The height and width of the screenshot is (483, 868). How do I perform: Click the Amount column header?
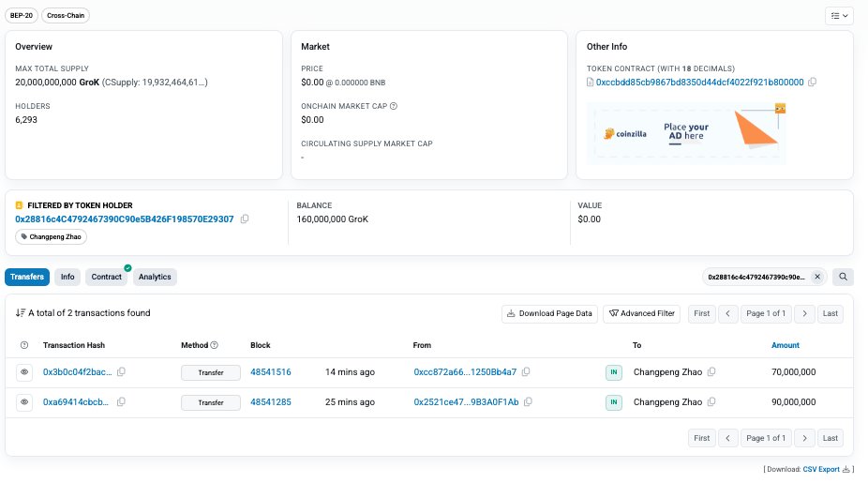pos(785,345)
